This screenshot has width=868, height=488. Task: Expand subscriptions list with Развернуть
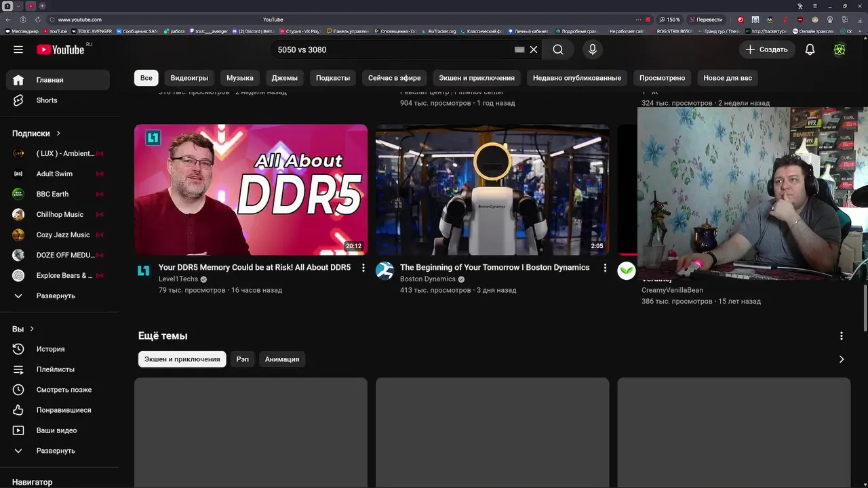click(x=58, y=296)
